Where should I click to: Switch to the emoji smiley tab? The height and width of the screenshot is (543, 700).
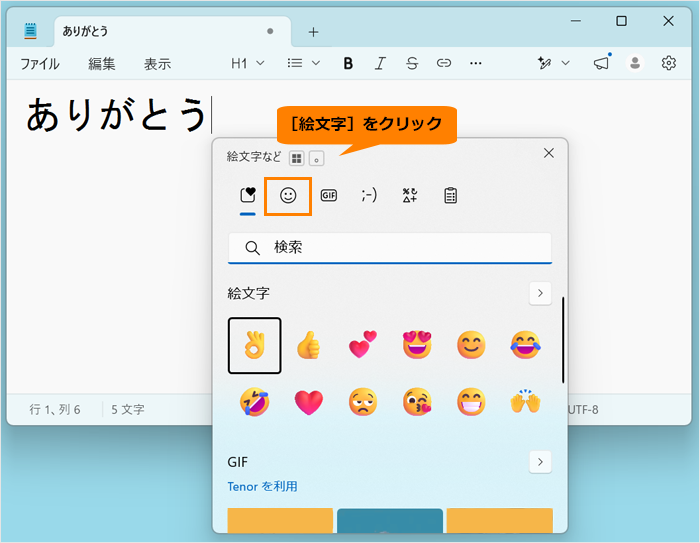(x=288, y=196)
